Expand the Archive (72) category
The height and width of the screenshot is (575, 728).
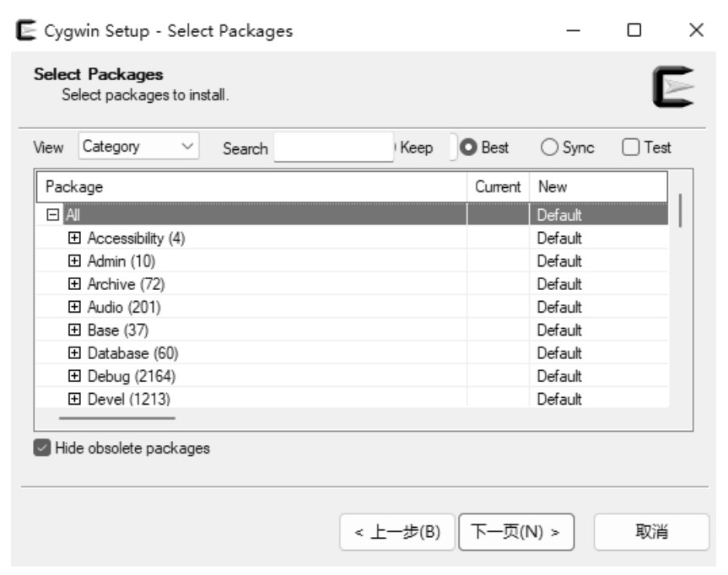click(x=74, y=283)
